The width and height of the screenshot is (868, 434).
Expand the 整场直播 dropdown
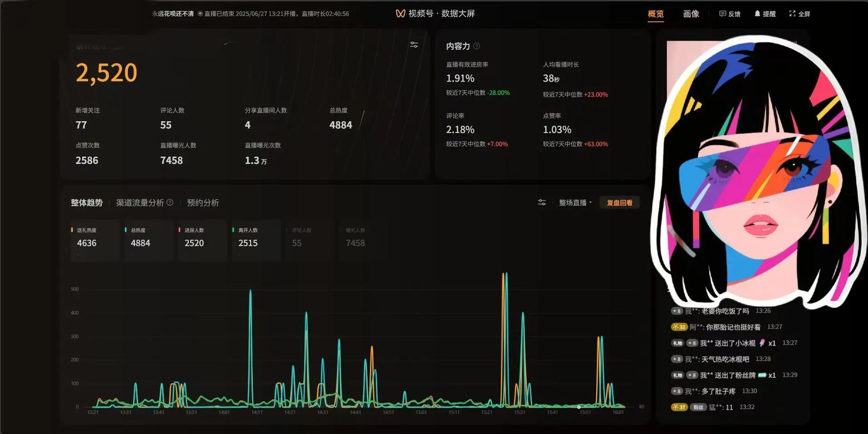click(x=576, y=202)
